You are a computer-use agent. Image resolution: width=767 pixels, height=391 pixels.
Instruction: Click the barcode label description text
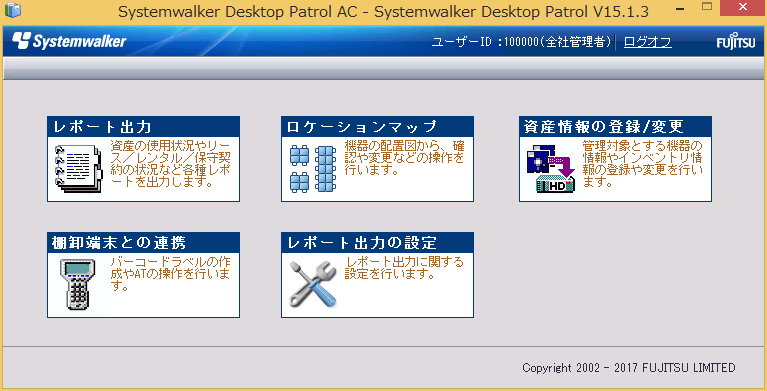170,274
